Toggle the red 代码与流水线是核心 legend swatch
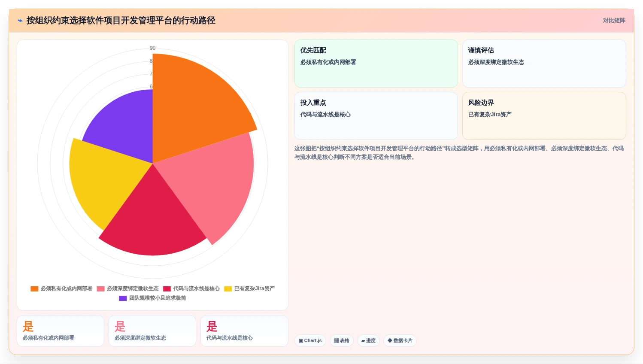Image resolution: width=643 pixels, height=364 pixels. 167,289
